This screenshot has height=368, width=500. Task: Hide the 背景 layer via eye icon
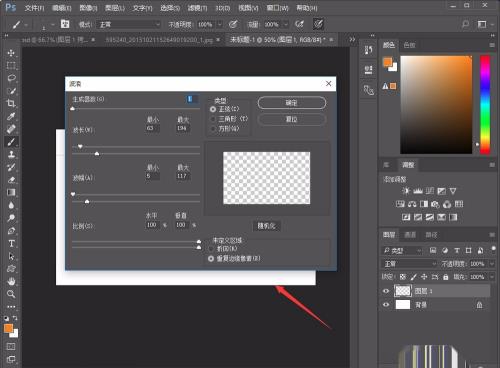point(386,304)
